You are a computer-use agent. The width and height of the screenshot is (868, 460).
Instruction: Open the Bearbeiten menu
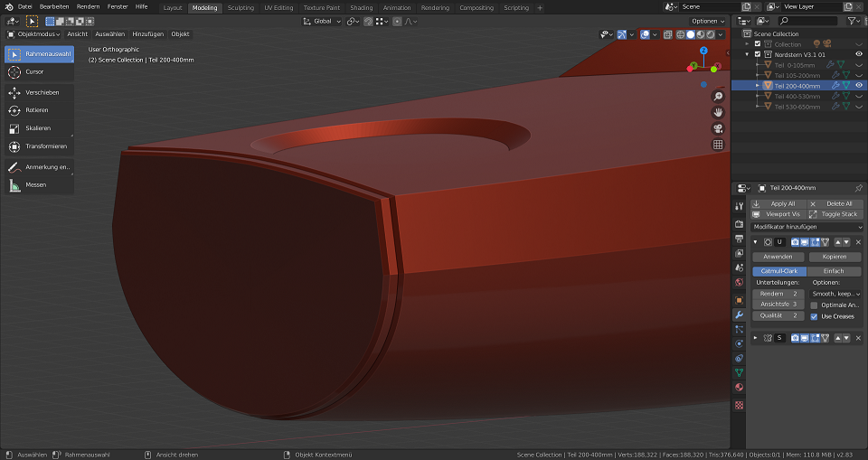(54, 6)
